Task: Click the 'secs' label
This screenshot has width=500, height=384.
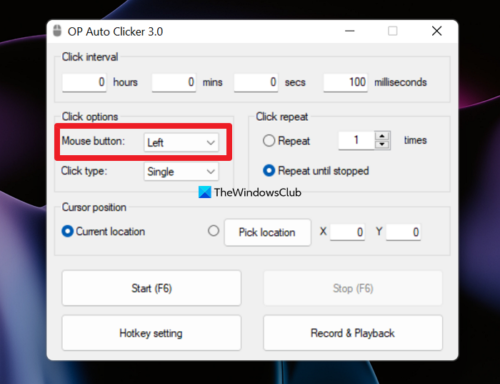Action: (295, 82)
